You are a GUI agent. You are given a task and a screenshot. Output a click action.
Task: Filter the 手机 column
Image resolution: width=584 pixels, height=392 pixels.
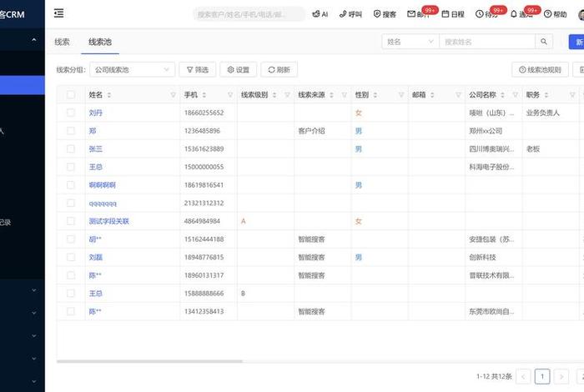230,95
